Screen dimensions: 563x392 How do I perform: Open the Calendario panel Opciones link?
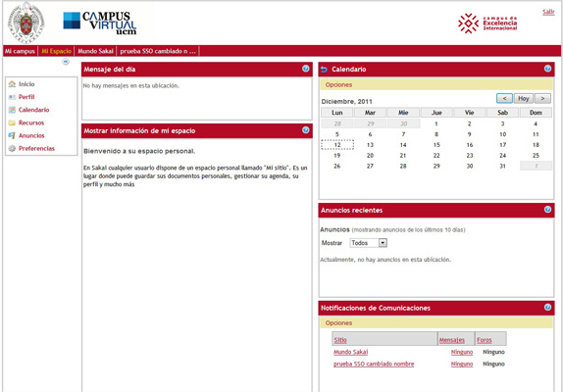[x=338, y=85]
